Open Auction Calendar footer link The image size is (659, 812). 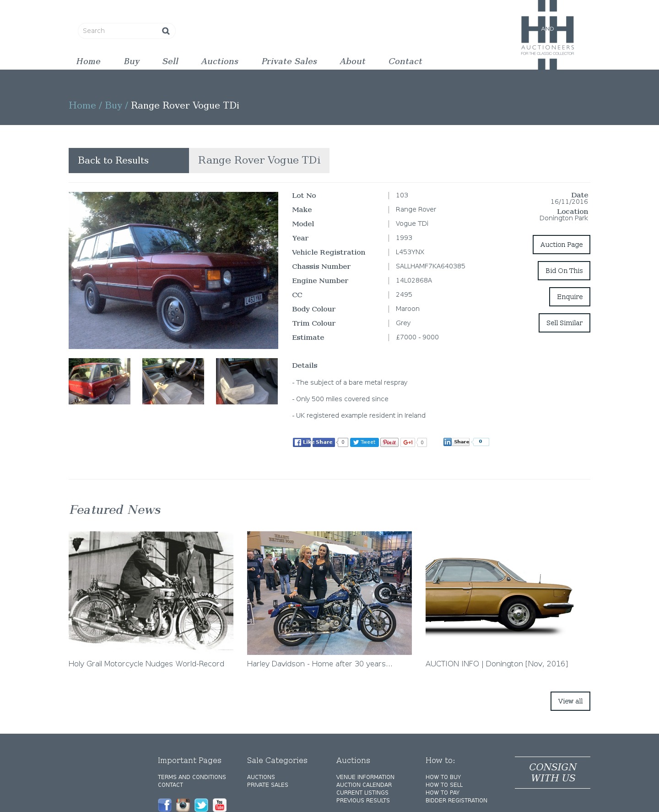[364, 785]
